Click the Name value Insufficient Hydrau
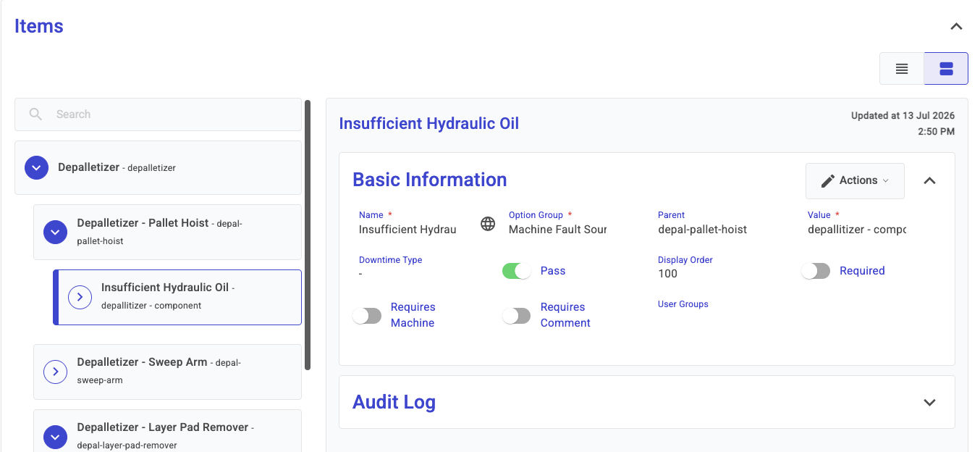Viewport: 980px width, 452px height. coord(407,230)
